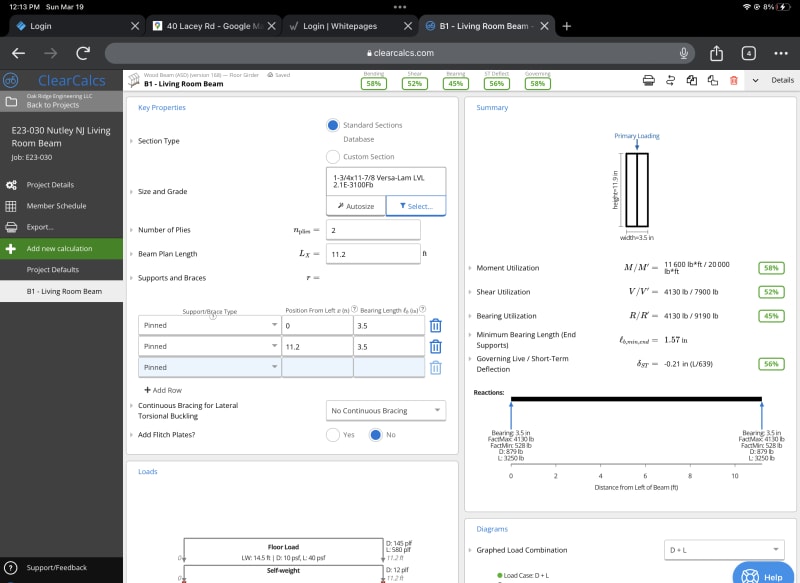This screenshot has height=583, width=800.
Task: Open first row Pinned support type dropdown
Action: tap(210, 325)
